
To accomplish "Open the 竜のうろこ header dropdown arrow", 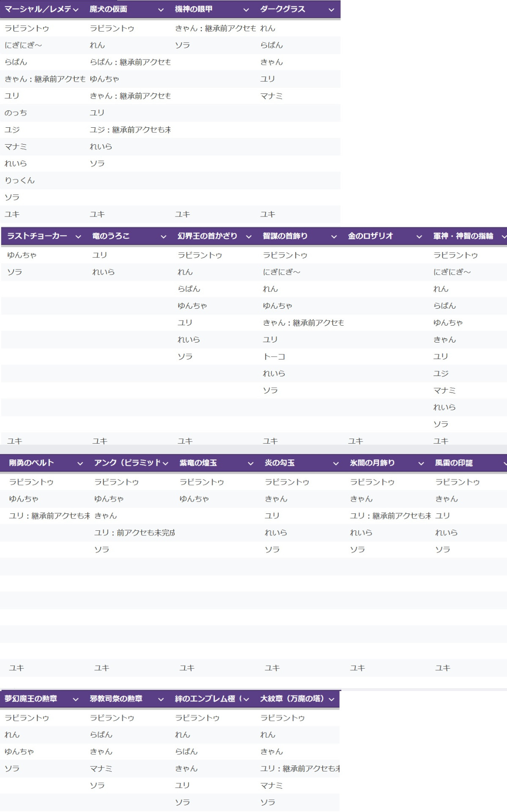I will 164,236.
